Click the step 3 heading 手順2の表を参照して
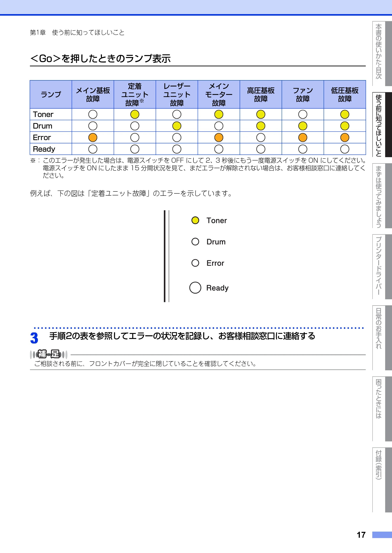 tap(182, 336)
